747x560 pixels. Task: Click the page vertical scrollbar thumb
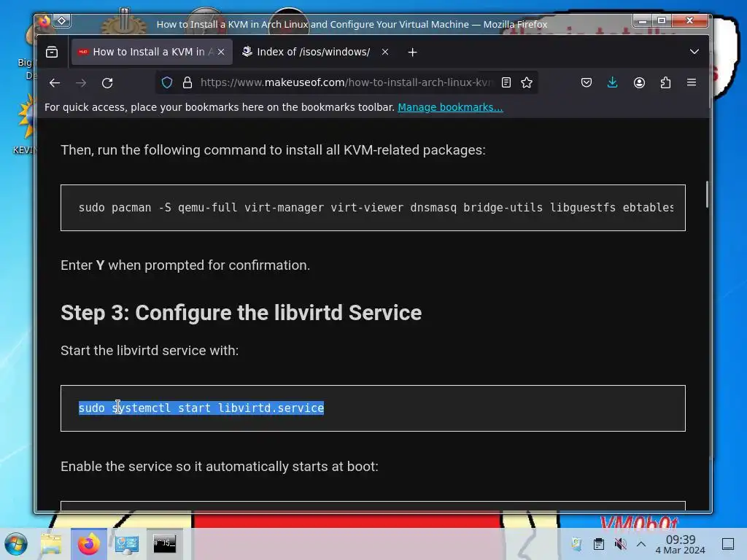pos(707,194)
